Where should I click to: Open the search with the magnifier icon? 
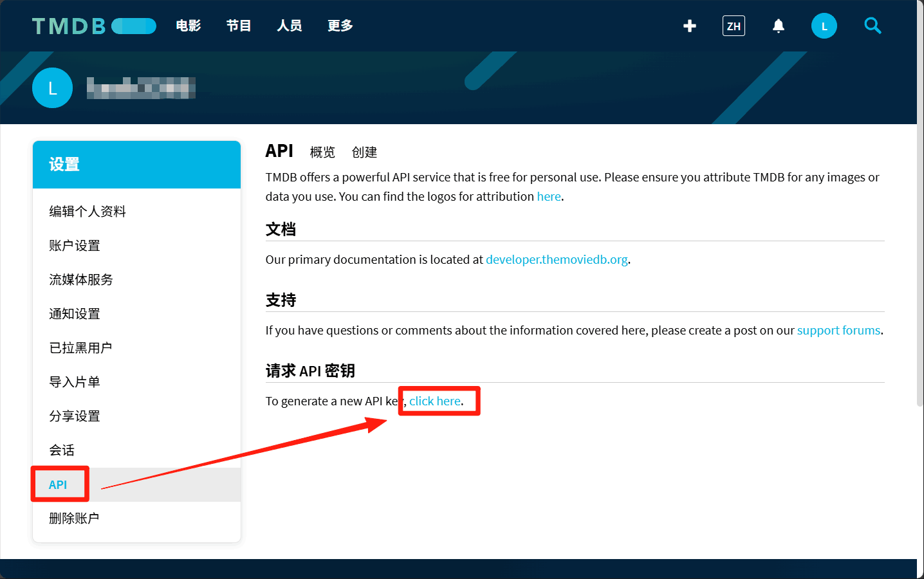pyautogui.click(x=873, y=26)
